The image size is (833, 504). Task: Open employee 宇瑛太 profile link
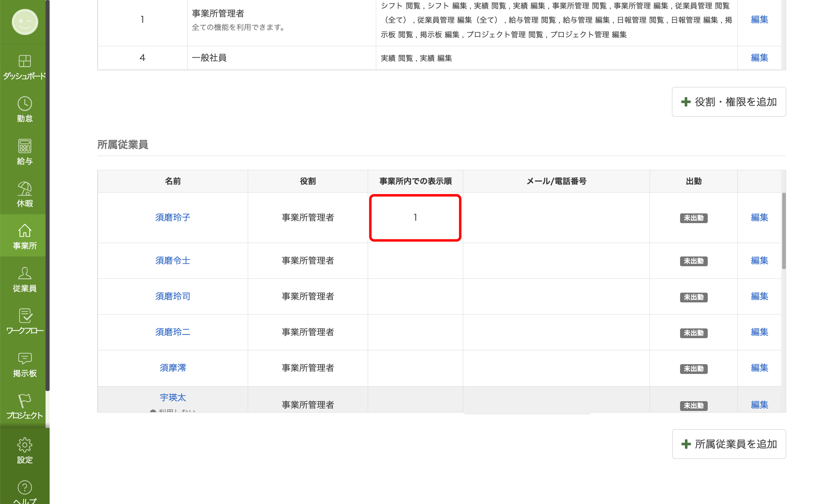point(172,398)
